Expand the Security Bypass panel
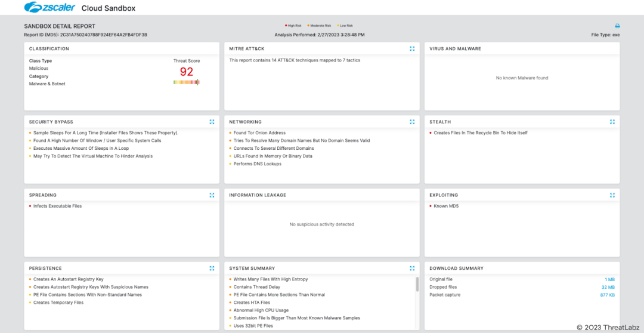644x333 pixels. pyautogui.click(x=212, y=122)
